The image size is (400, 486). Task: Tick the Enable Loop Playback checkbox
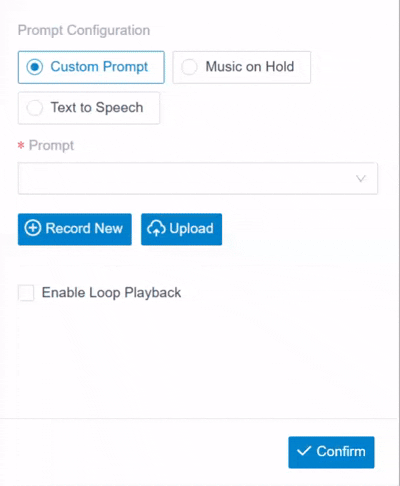[26, 293]
